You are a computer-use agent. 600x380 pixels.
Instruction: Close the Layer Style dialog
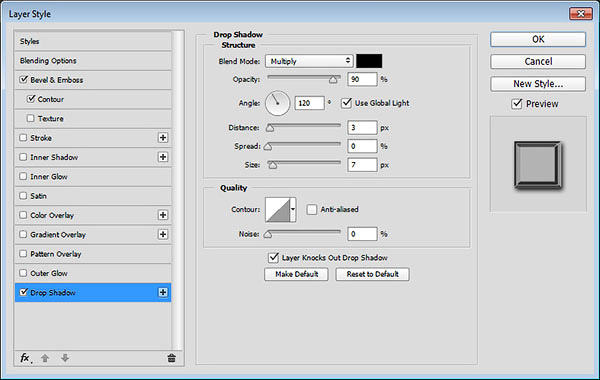pyautogui.click(x=581, y=14)
